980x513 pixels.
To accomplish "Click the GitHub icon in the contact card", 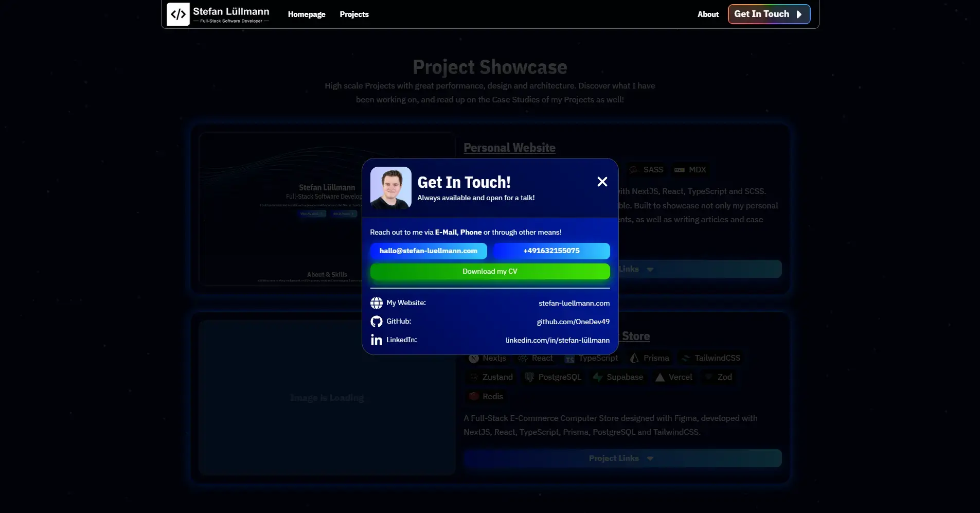I will (377, 321).
